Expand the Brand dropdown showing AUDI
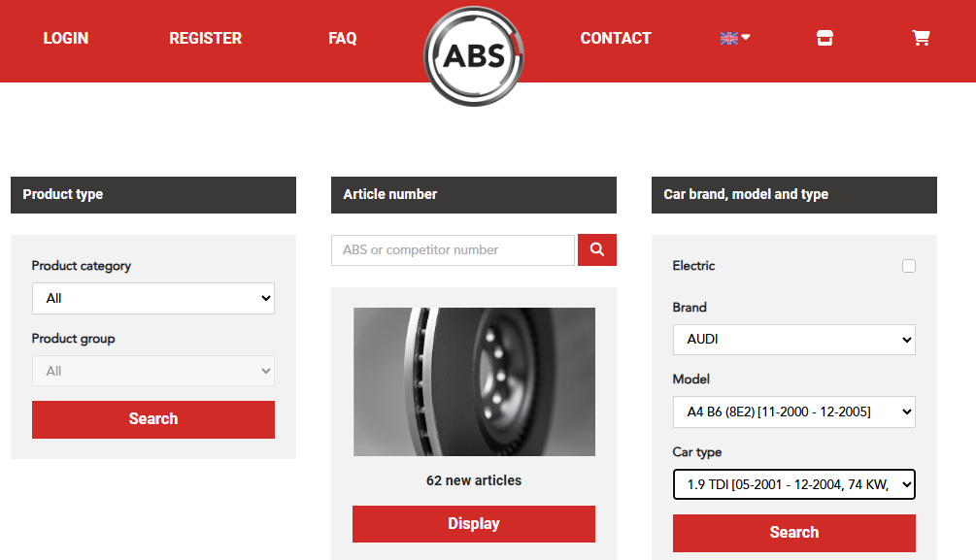Viewport: 976px width, 560px height. (793, 339)
